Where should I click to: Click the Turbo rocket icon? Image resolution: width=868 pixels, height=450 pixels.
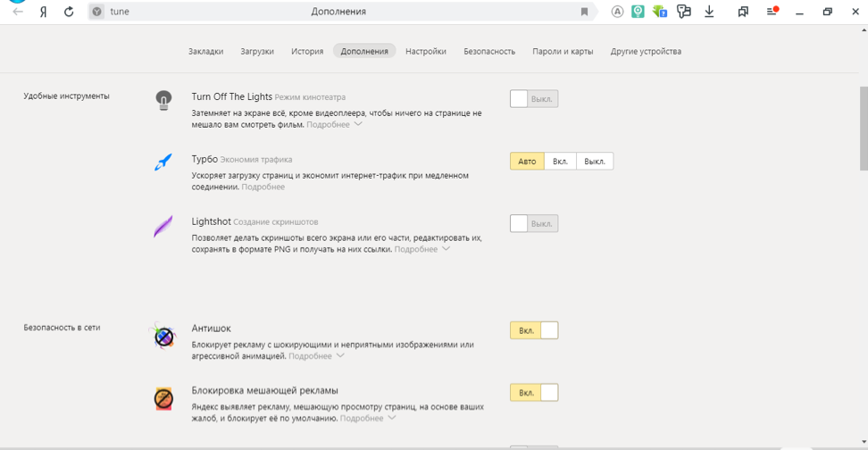(x=163, y=162)
